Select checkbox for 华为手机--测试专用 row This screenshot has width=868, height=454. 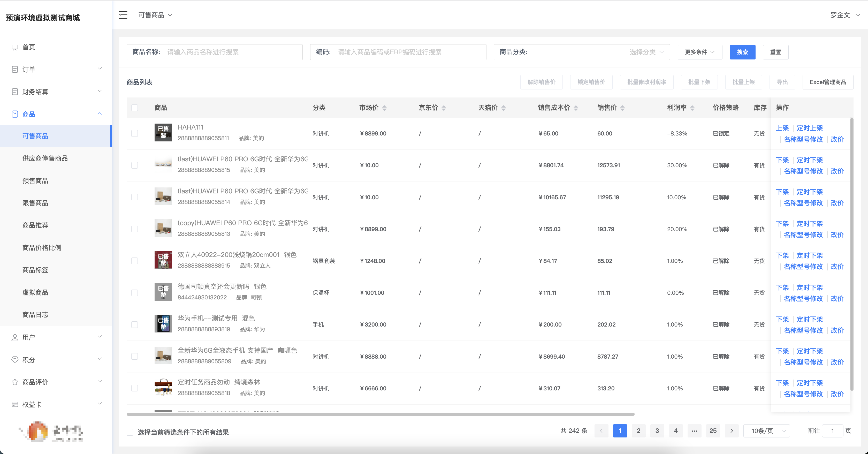pos(134,324)
